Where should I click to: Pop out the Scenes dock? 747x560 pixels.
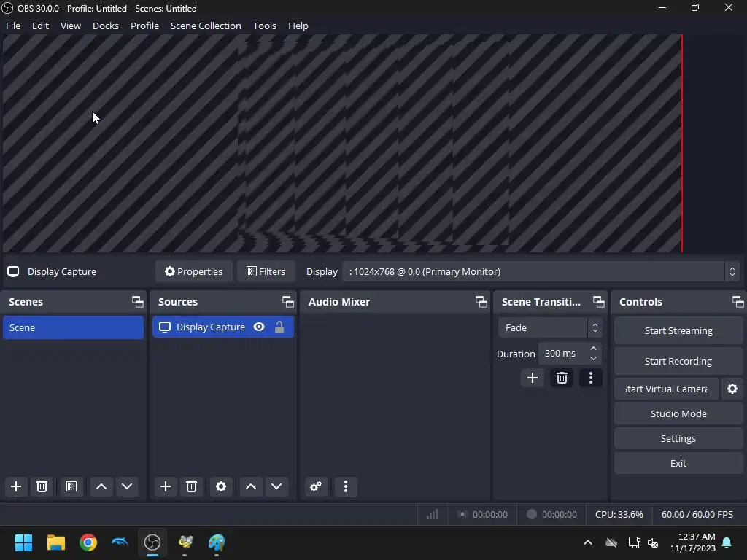pos(138,301)
